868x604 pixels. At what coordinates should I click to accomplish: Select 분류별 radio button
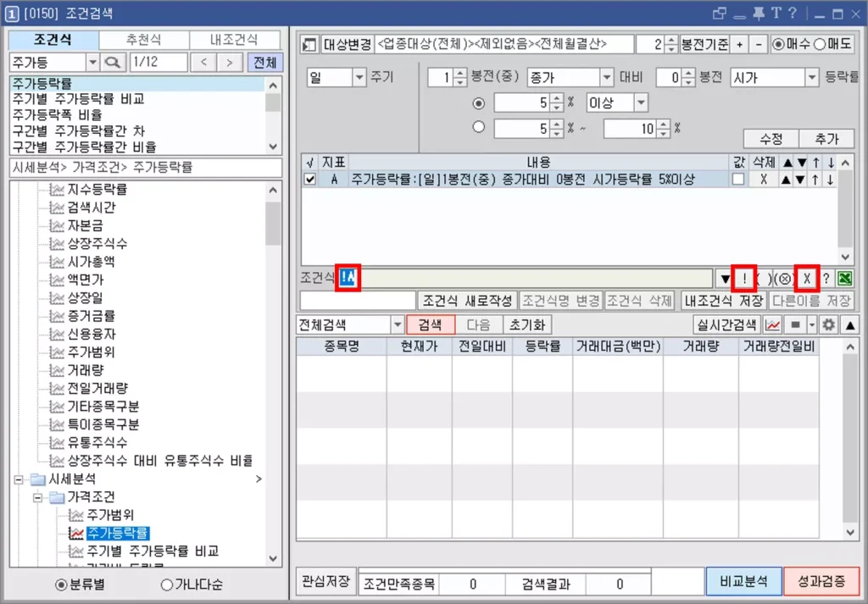[x=61, y=585]
